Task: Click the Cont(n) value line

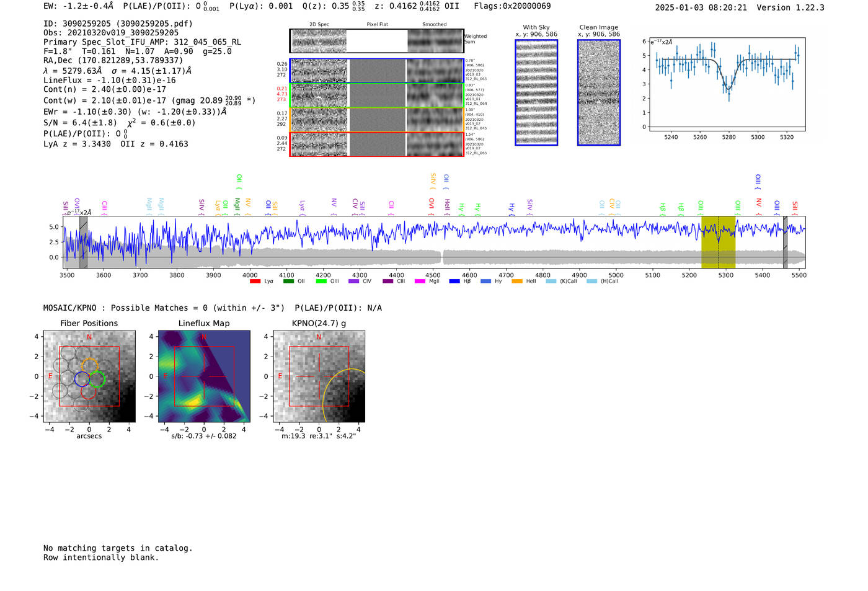Action: click(105, 89)
